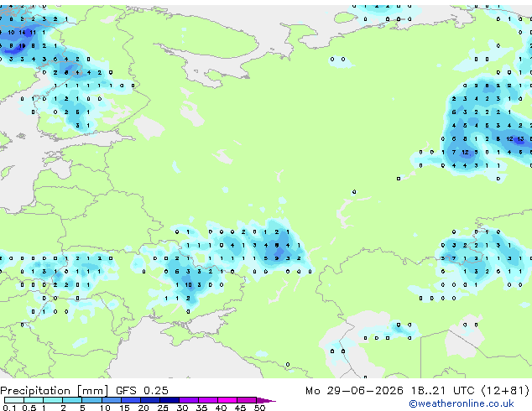This screenshot has height=411, width=532.
Task: Click the 13 mm value on the map
Action: [x=520, y=139]
